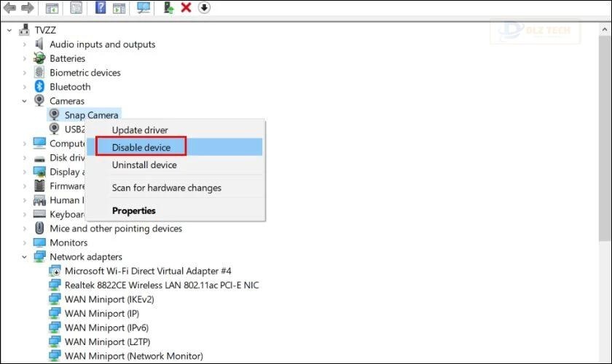Screen dimensions: 612x364
Task: Select Scan for hardware changes menu entry
Action: coord(166,188)
